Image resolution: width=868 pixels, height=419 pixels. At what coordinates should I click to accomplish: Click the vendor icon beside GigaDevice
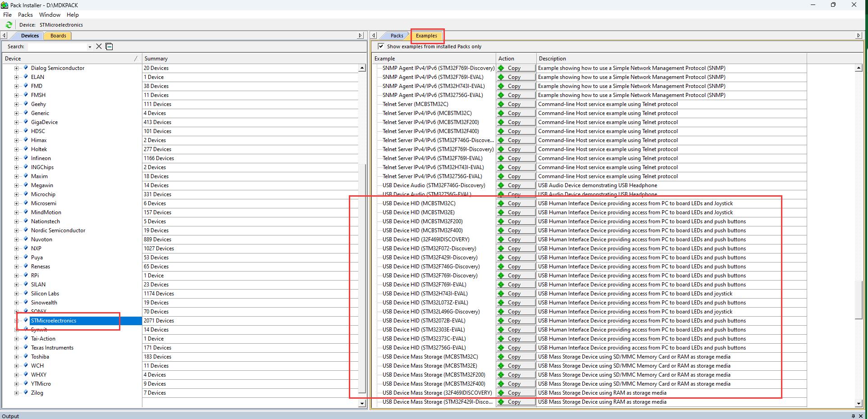click(26, 122)
